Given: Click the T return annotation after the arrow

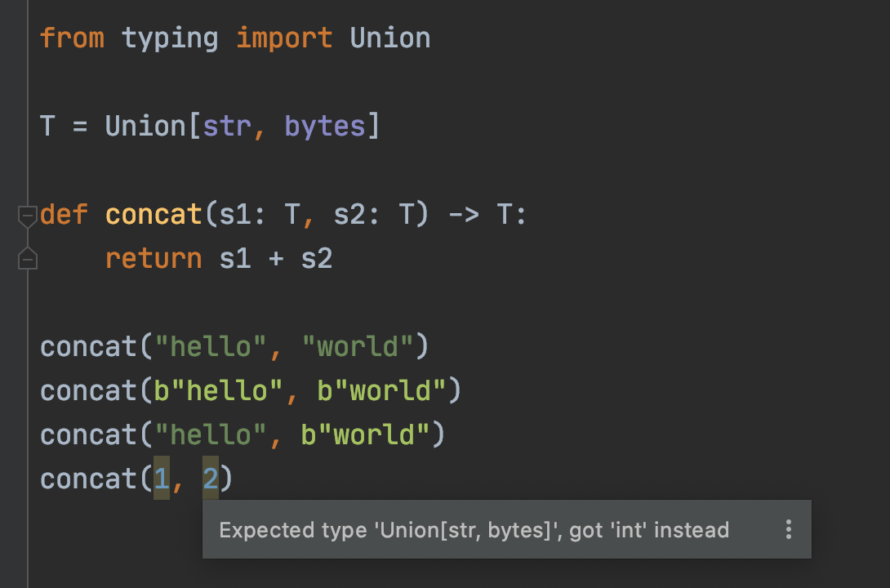Looking at the screenshot, I should 505,215.
